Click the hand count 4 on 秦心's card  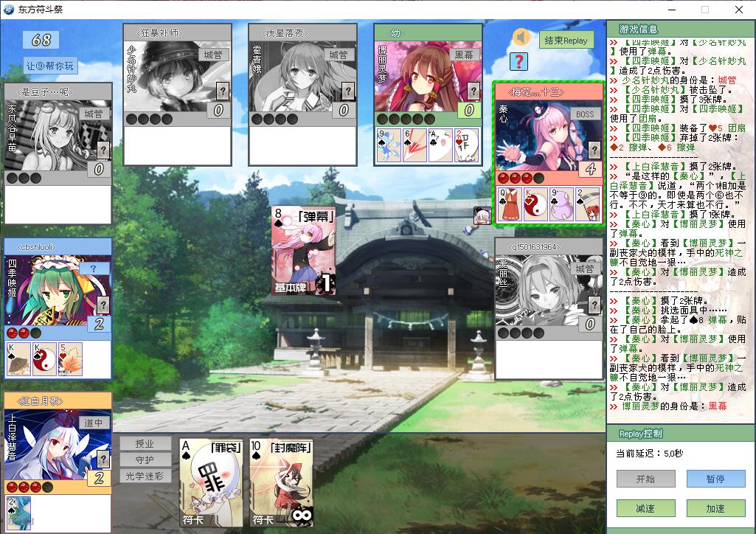[x=590, y=169]
